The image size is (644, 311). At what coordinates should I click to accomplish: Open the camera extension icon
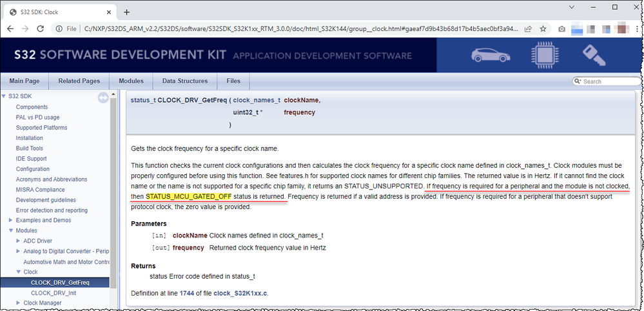coord(561,29)
